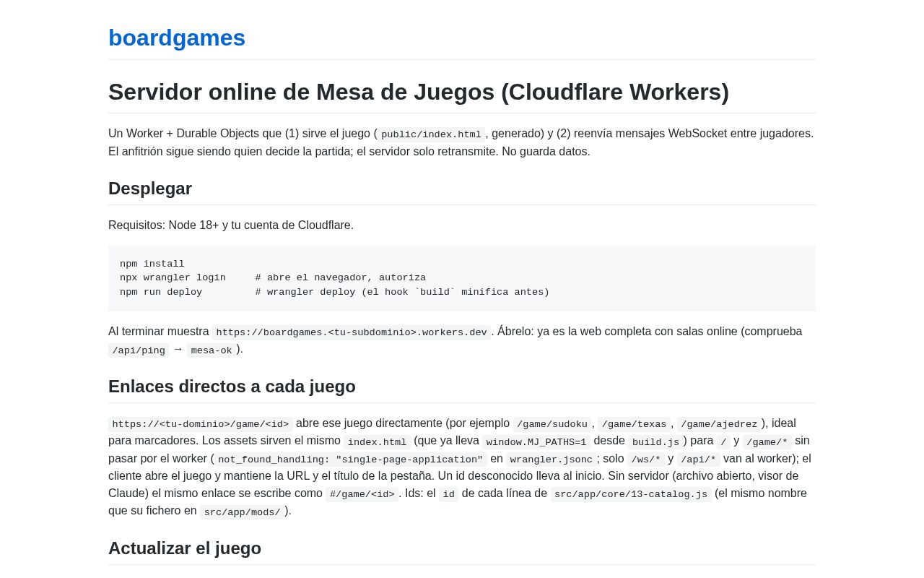Click the 'public/index.html' inline code
This screenshot has height=578, width=924.
(x=431, y=134)
